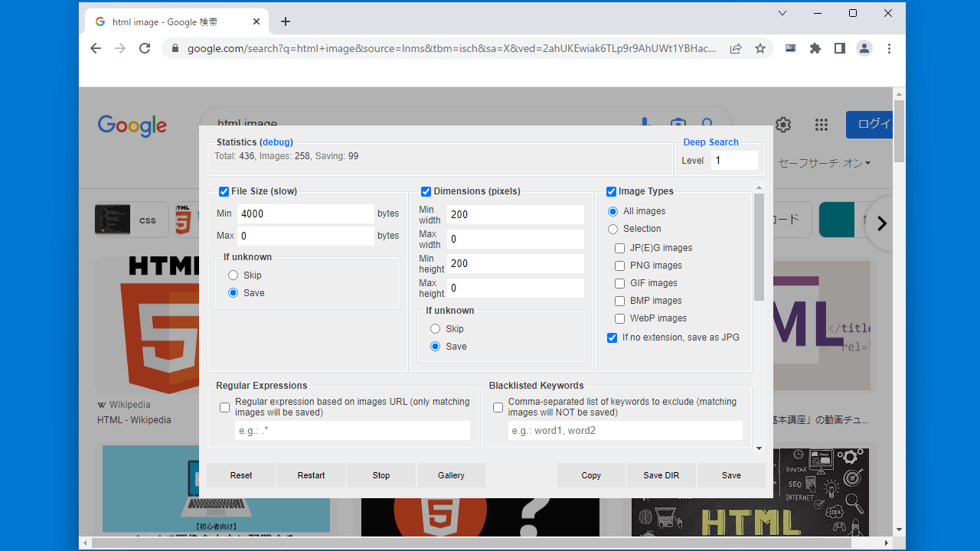The image size is (980, 551).
Task: Check the BMP images checkbox
Action: [619, 301]
